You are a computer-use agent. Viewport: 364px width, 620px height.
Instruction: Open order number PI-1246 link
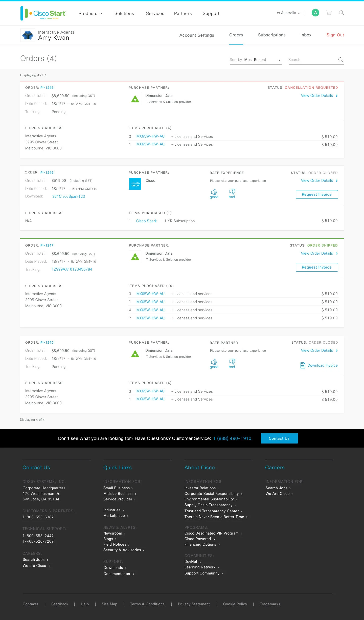[47, 173]
